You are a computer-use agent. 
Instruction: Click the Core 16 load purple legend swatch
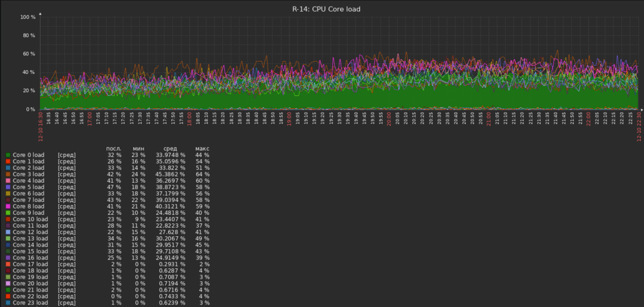click(x=8, y=258)
